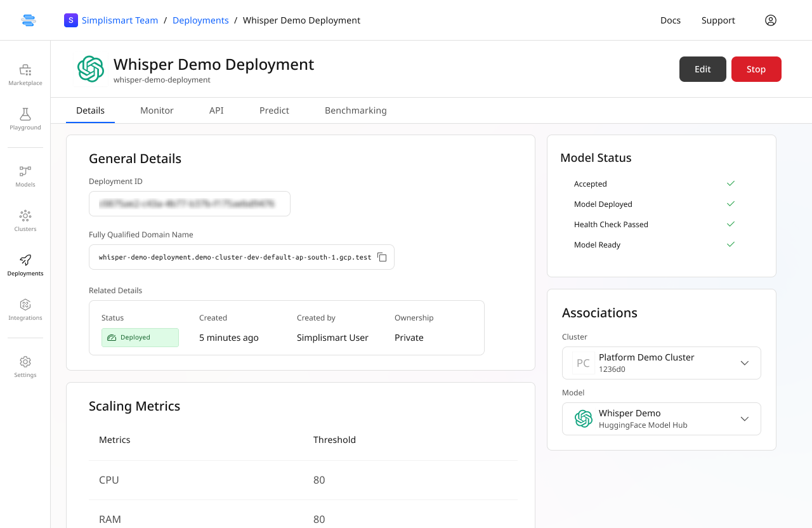Click the Accepted status checkmark
Viewport: 812px width, 528px height.
[731, 183]
